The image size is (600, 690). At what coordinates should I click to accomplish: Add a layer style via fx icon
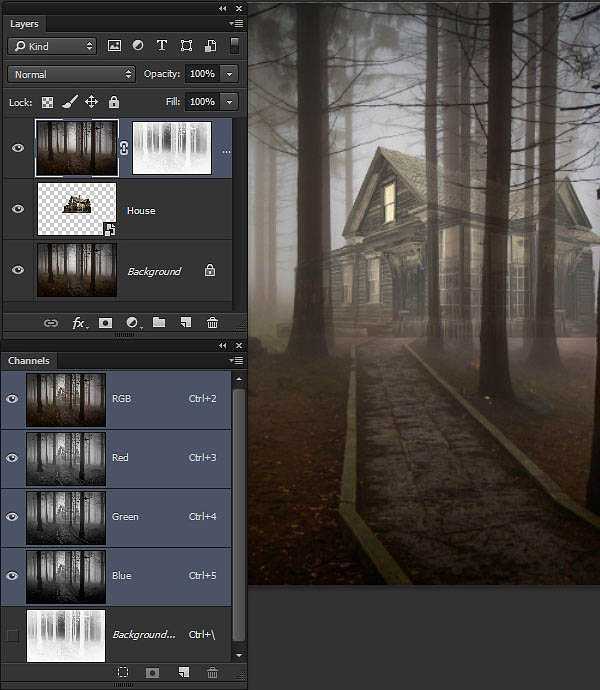[79, 323]
